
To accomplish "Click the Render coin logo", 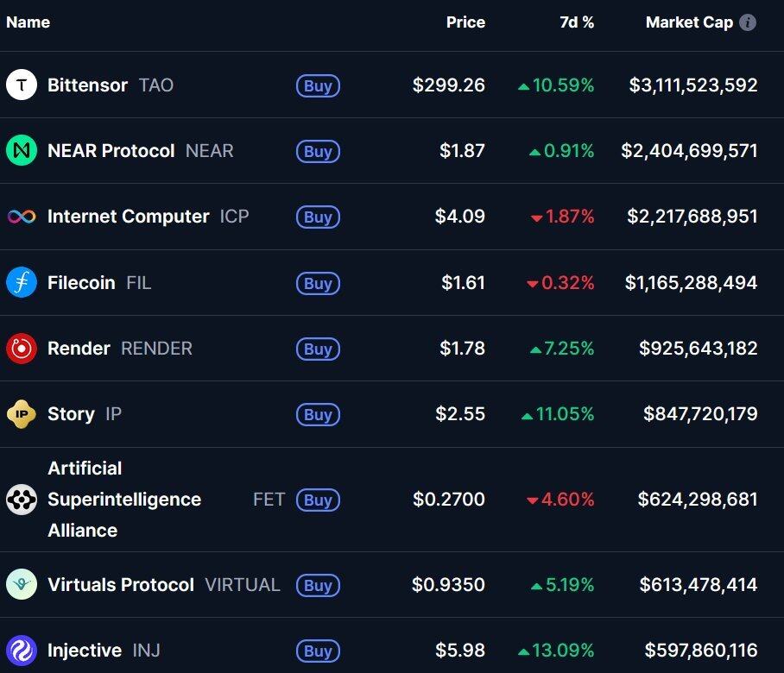I will tap(22, 349).
